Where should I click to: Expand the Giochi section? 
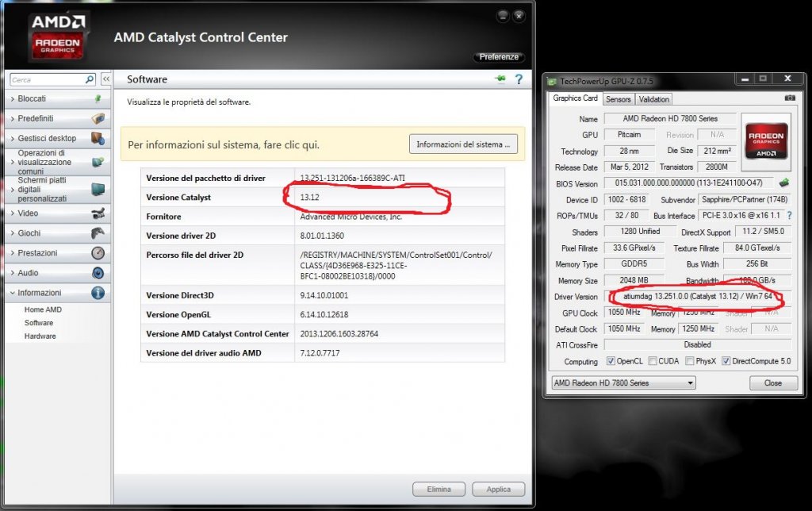pos(13,233)
